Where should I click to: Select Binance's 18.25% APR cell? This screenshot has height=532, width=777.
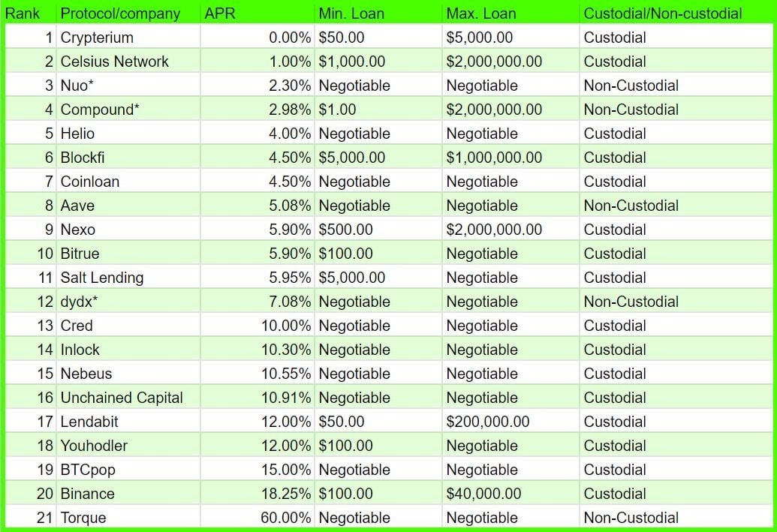click(x=286, y=494)
